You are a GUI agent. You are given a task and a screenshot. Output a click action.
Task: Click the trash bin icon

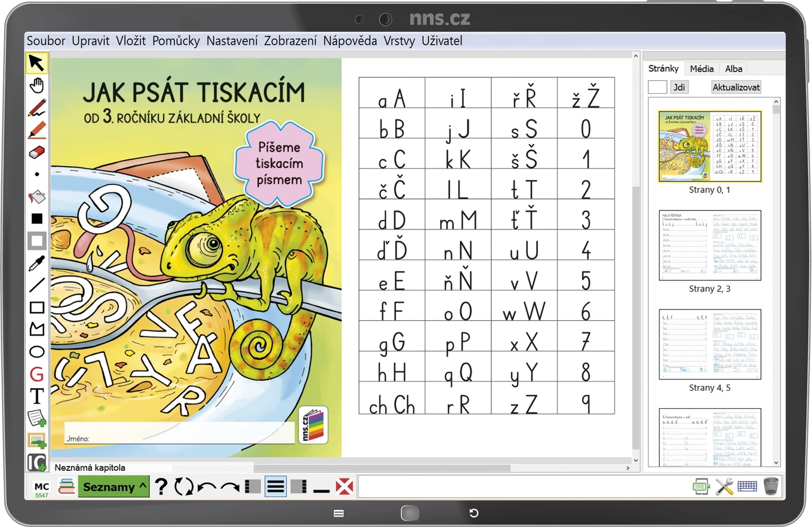pyautogui.click(x=771, y=486)
